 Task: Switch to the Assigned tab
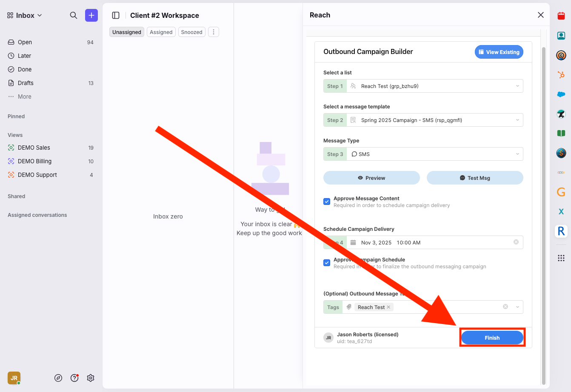pyautogui.click(x=161, y=32)
